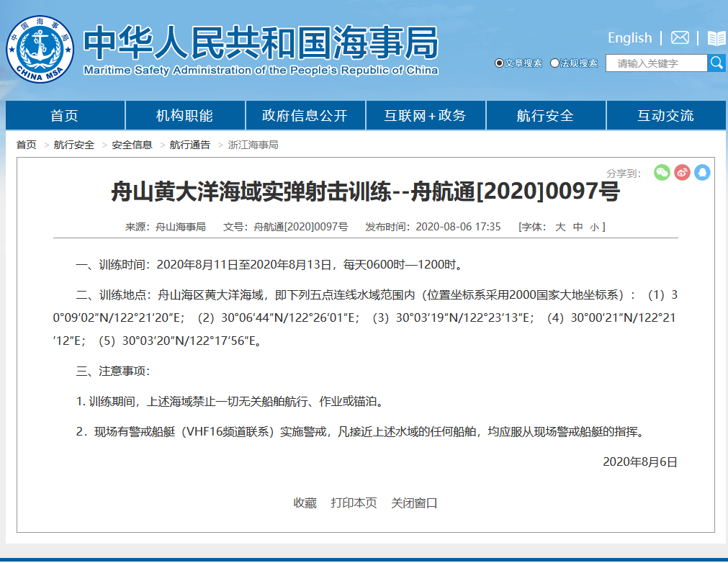Set font size to 中
The image size is (728, 563).
[578, 227]
